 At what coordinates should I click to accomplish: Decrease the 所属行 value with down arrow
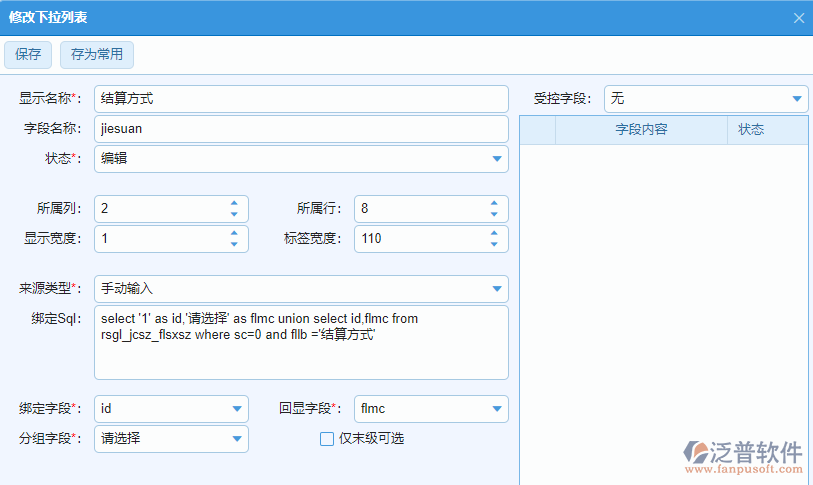[494, 214]
